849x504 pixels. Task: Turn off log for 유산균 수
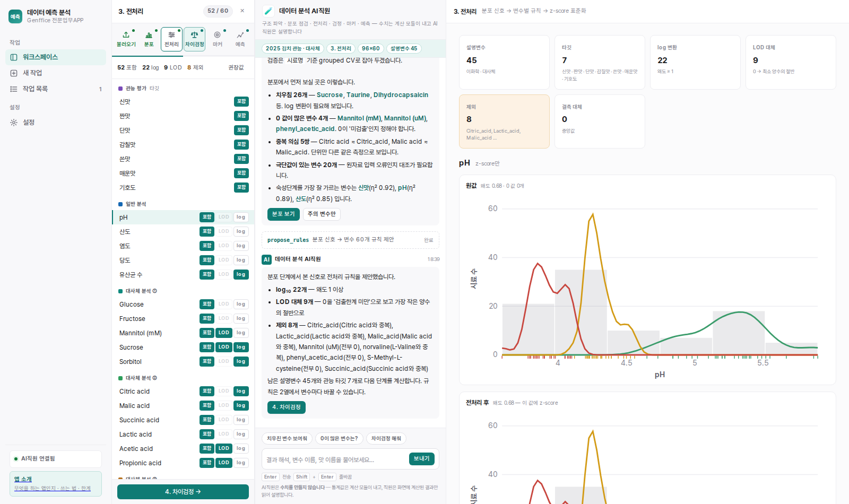tap(241, 275)
